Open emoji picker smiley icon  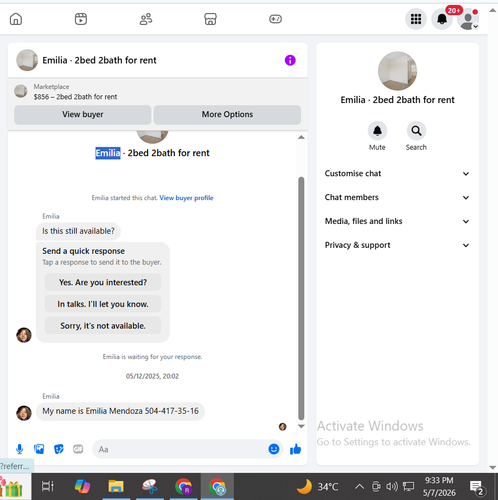coord(274,449)
